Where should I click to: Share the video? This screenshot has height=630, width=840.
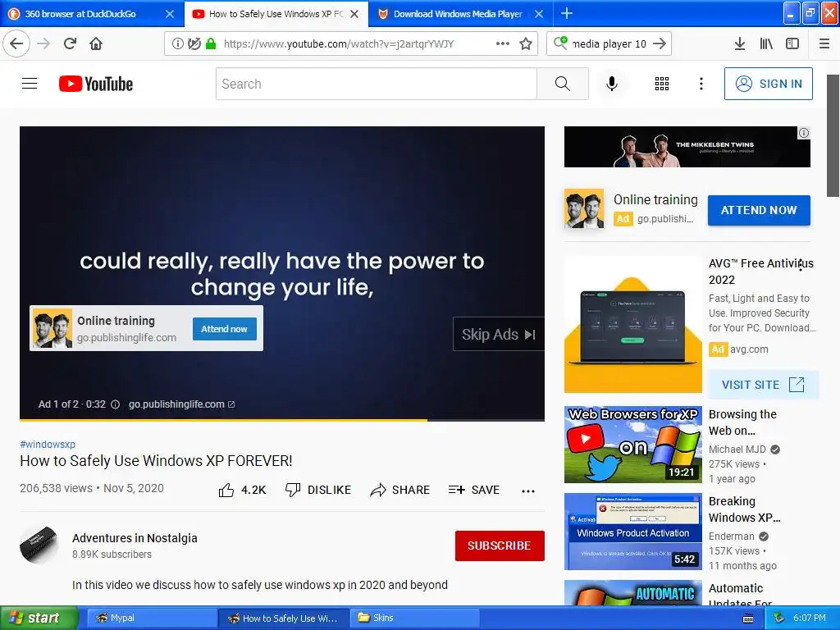[x=400, y=490]
